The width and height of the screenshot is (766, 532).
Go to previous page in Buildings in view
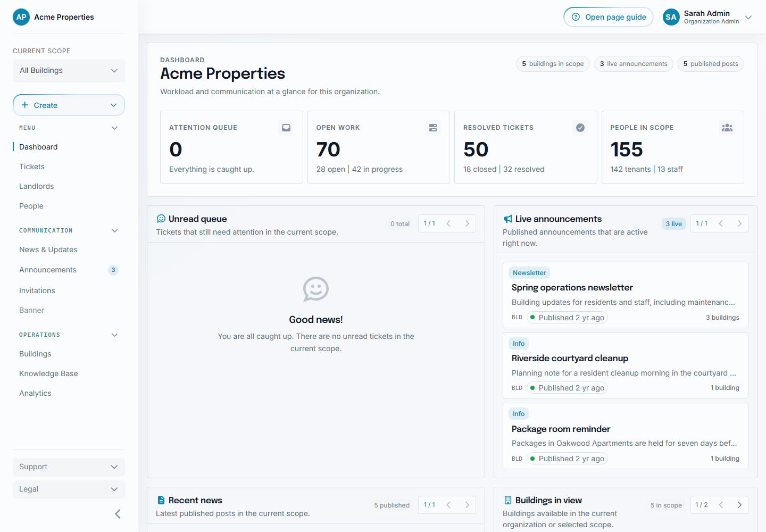coord(721,505)
